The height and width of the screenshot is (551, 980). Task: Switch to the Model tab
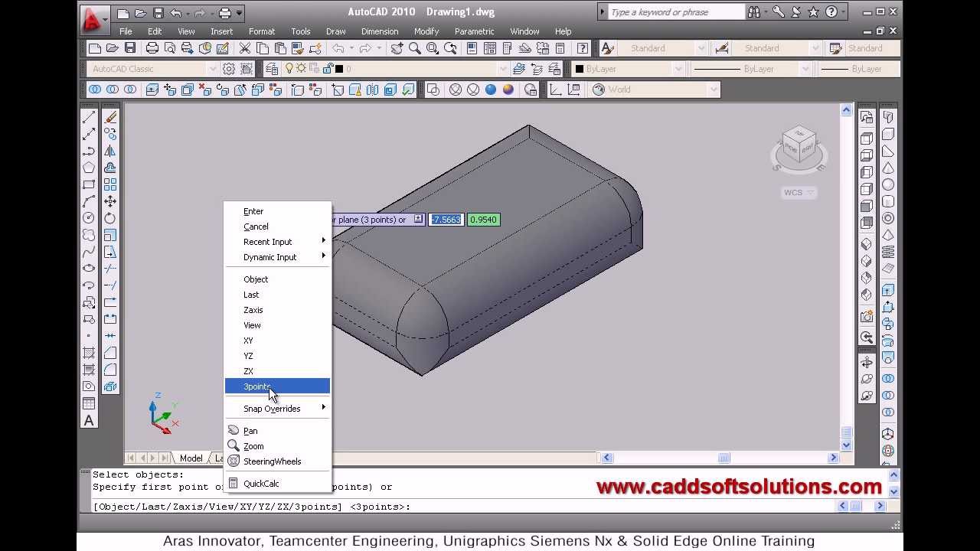point(191,458)
